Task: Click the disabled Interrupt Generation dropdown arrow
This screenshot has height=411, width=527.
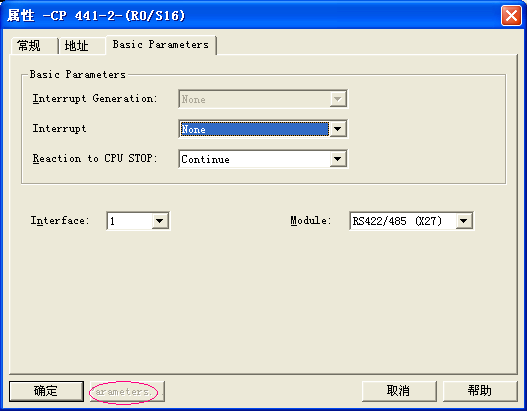Action: (x=338, y=99)
